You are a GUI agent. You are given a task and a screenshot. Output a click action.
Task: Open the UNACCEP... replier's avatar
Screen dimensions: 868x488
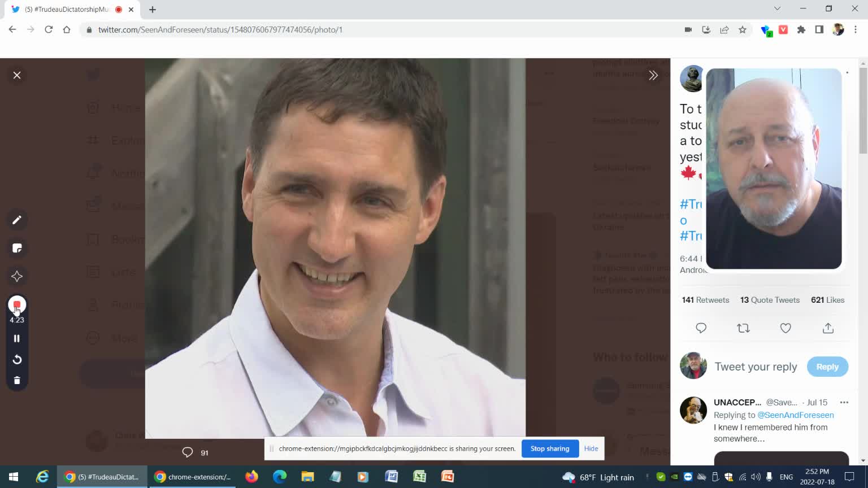[x=693, y=410]
